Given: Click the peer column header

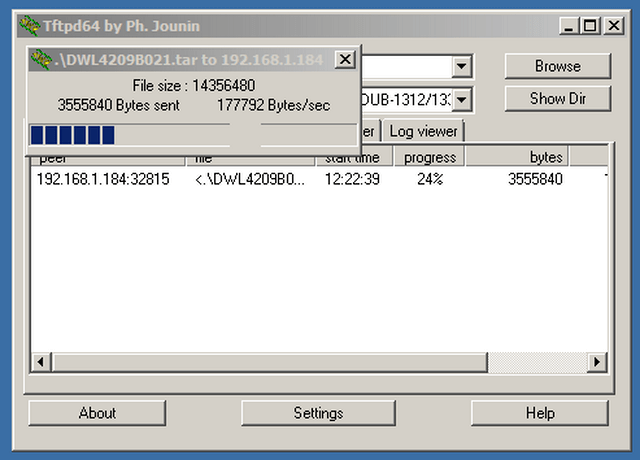Looking at the screenshot, I should tap(107, 161).
